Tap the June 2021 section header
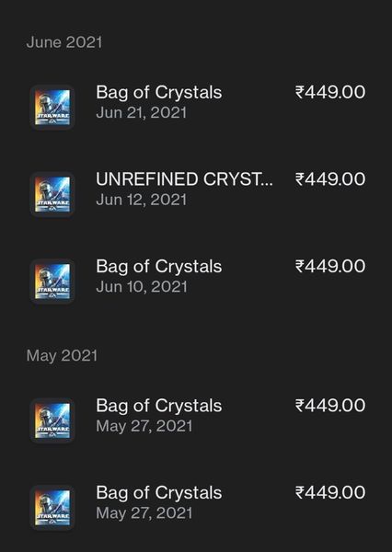The height and width of the screenshot is (552, 392). 64,42
